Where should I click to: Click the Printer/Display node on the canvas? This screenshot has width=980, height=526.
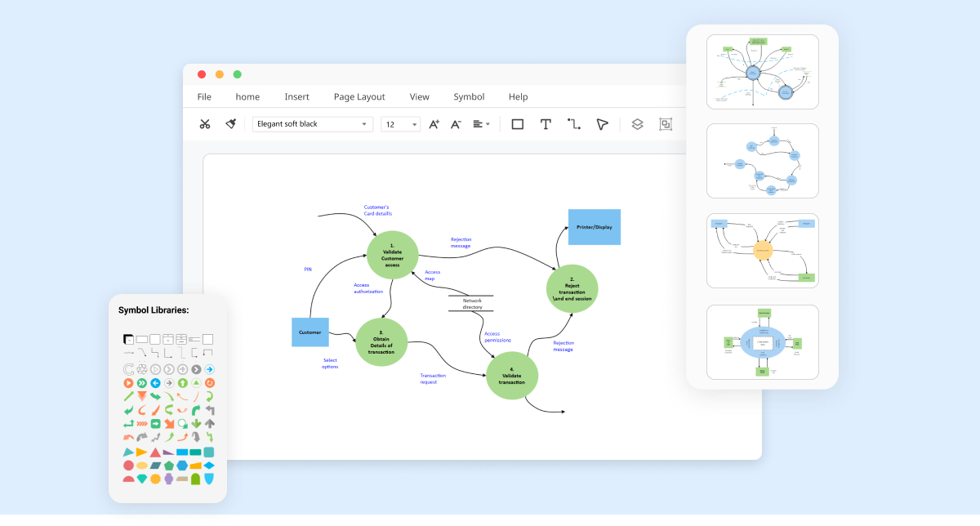pos(594,227)
